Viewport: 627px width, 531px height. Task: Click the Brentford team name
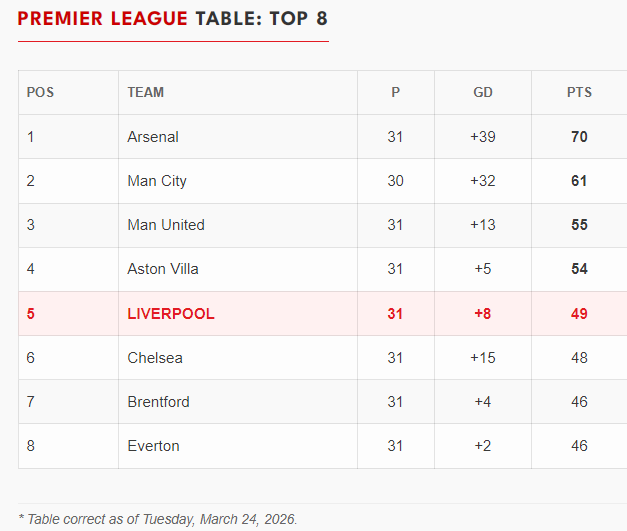[158, 402]
